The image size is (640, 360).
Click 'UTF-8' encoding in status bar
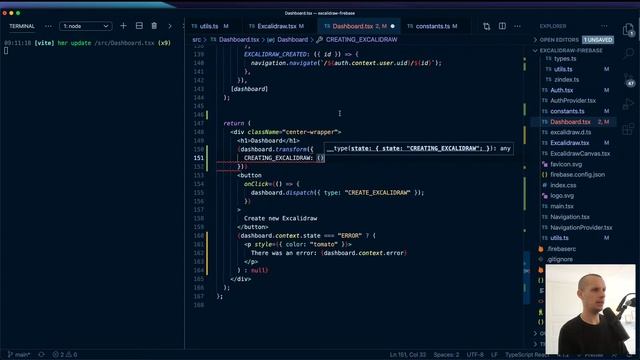point(475,355)
